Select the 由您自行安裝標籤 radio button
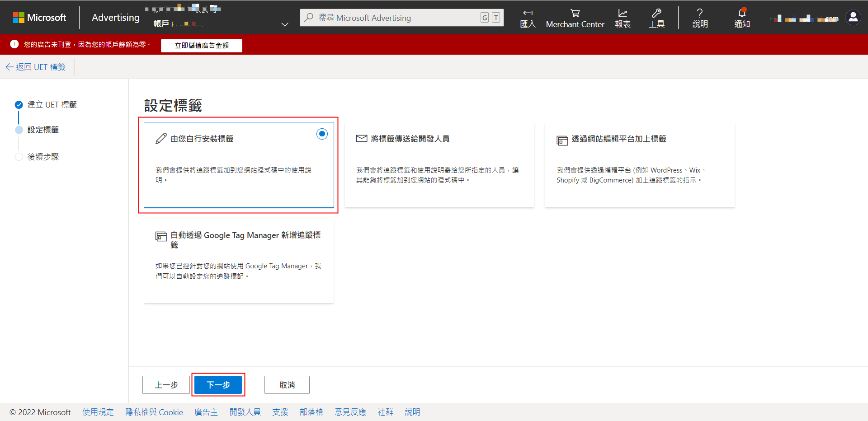This screenshot has height=421, width=868. (322, 134)
